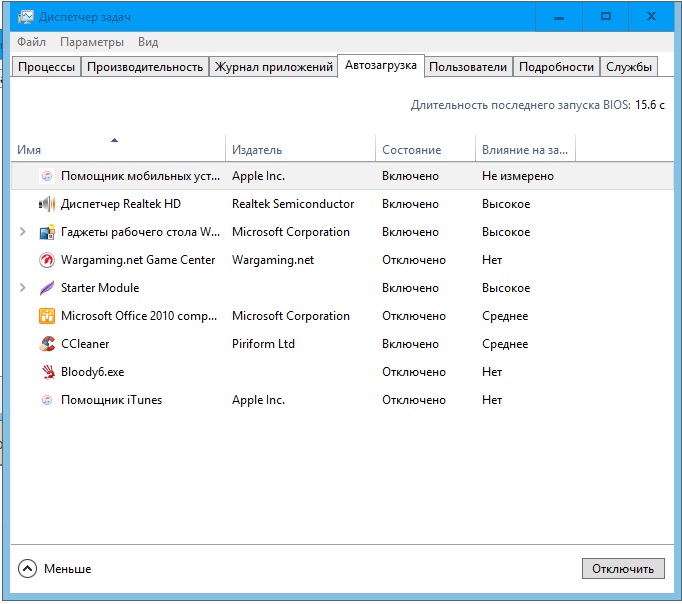Click the Starter Module feather icon
682x604 pixels.
point(47,288)
